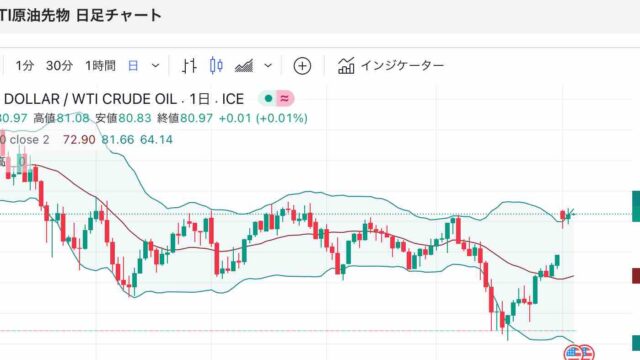This screenshot has height=360, width=640.
Task: Click the latest candlestick at the dotted price line
Action: [568, 215]
